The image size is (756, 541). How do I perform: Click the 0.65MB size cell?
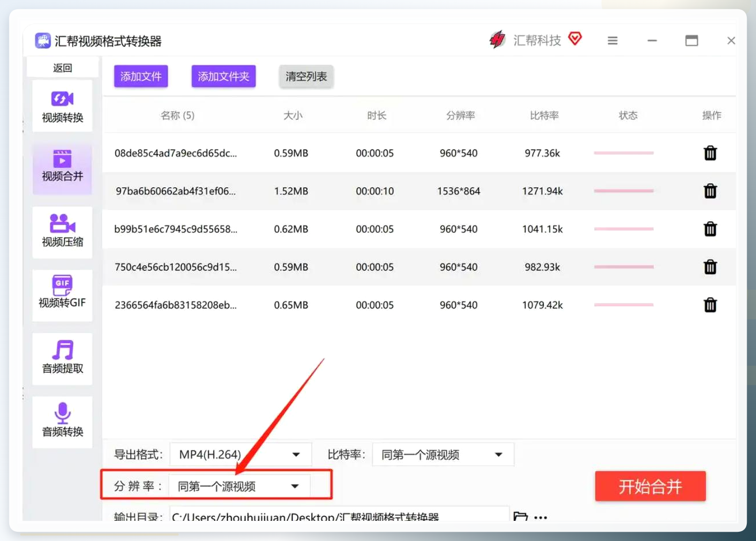point(291,305)
